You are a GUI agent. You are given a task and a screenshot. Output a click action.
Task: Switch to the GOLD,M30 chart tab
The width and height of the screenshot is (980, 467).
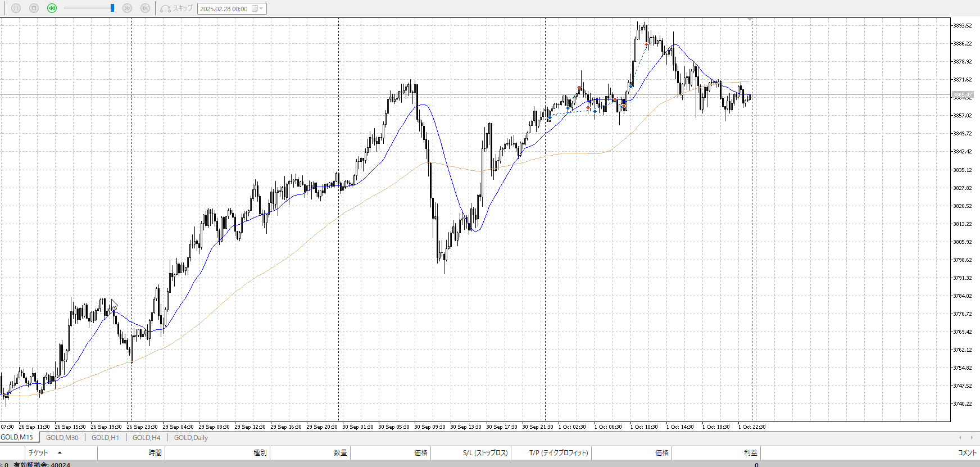coord(62,438)
